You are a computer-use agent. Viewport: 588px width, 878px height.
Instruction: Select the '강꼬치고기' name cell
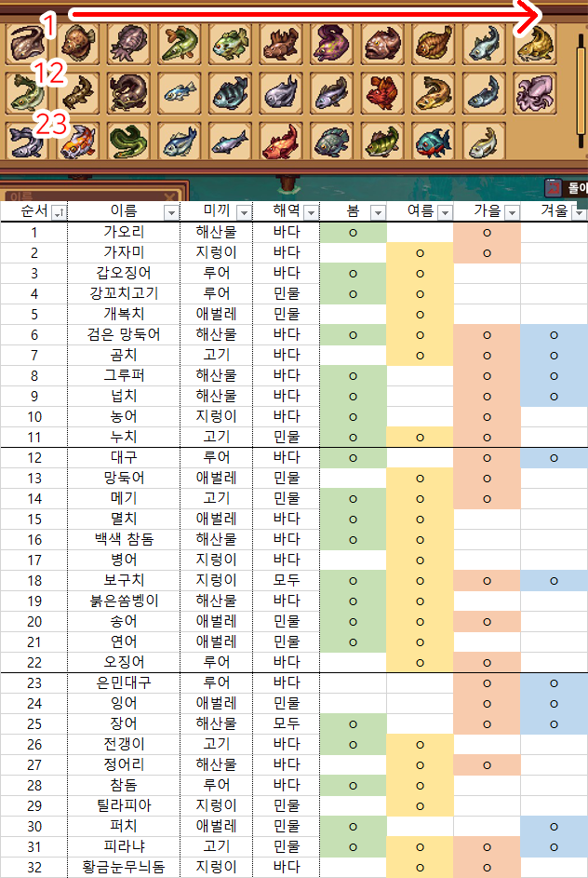[x=124, y=293]
